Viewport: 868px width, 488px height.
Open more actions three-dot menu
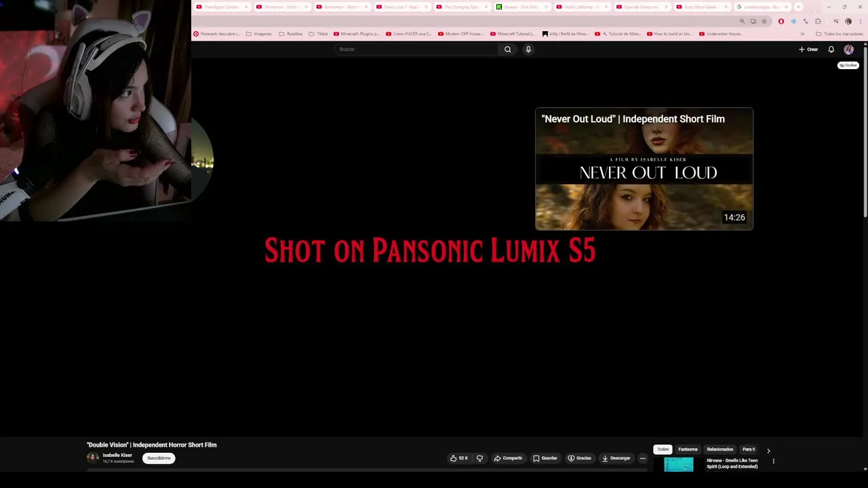642,458
